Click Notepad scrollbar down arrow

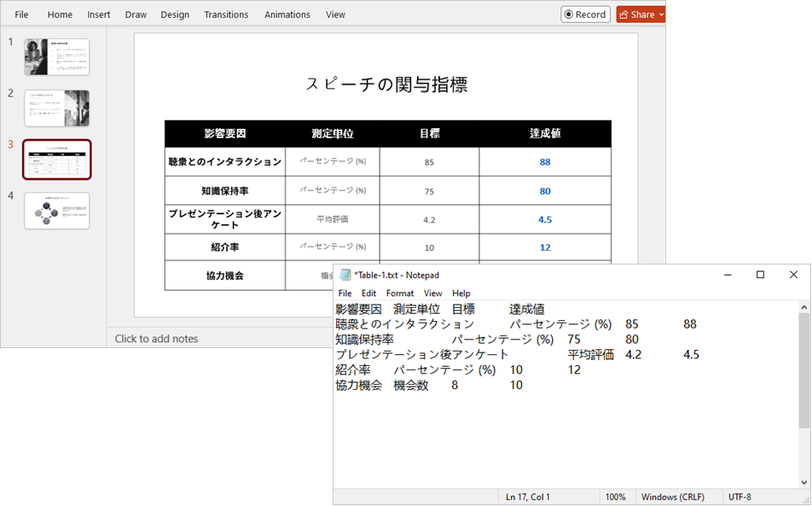(x=804, y=483)
